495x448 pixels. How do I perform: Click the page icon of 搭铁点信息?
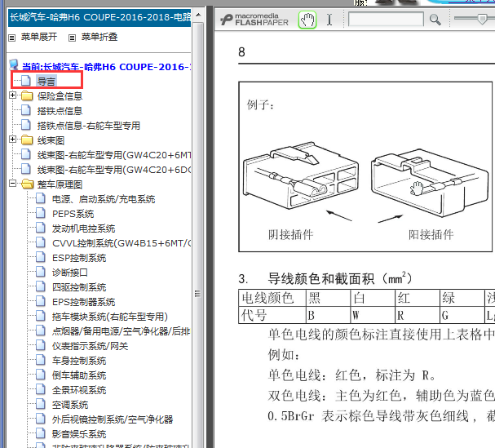(x=26, y=110)
